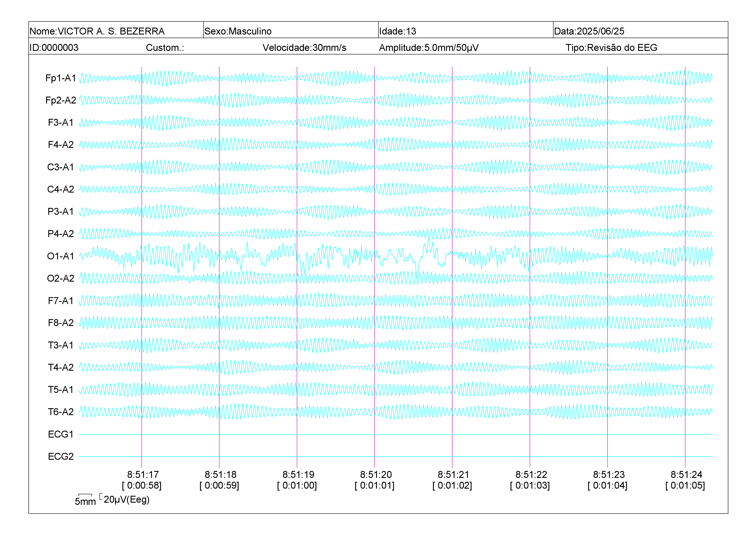Click the patient name 'Nome:VICTOR A. S. BEZERRA'

[x=97, y=31]
